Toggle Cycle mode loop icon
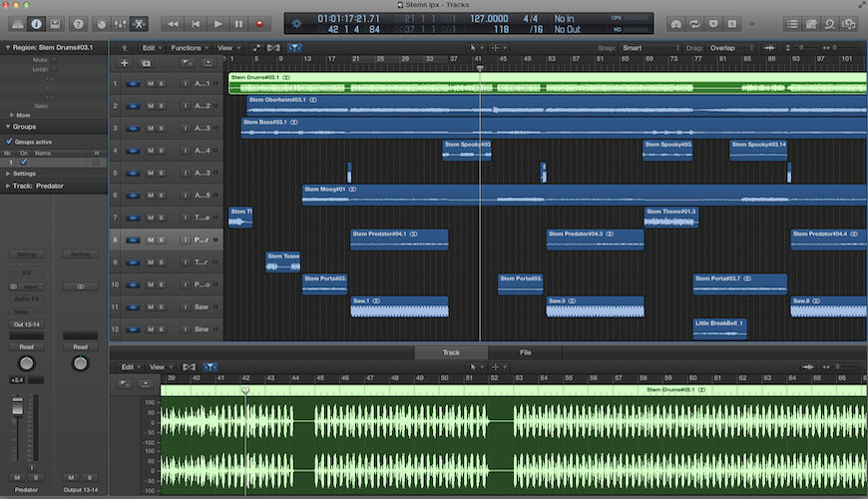The height and width of the screenshot is (499, 868). tap(694, 24)
